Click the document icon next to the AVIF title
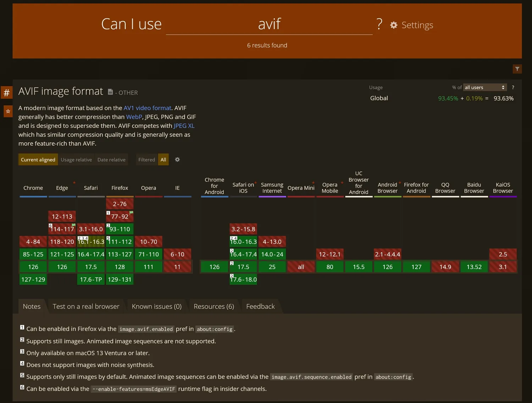 [110, 92]
